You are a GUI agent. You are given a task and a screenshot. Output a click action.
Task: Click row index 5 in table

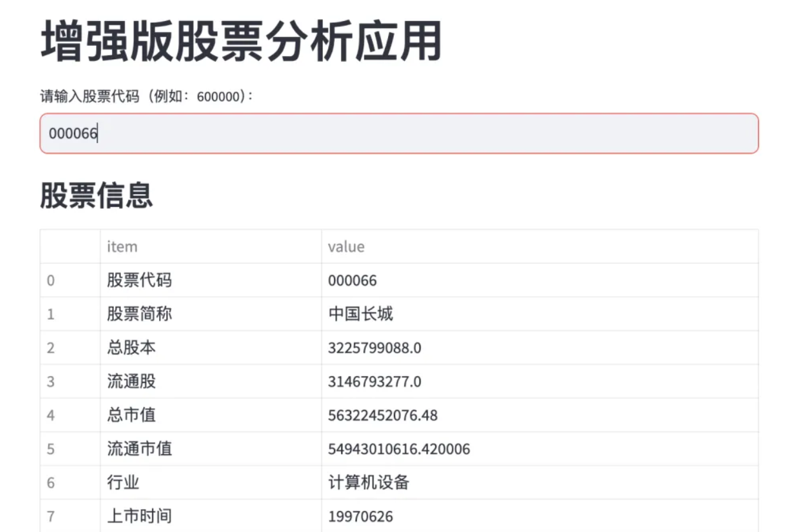70,449
